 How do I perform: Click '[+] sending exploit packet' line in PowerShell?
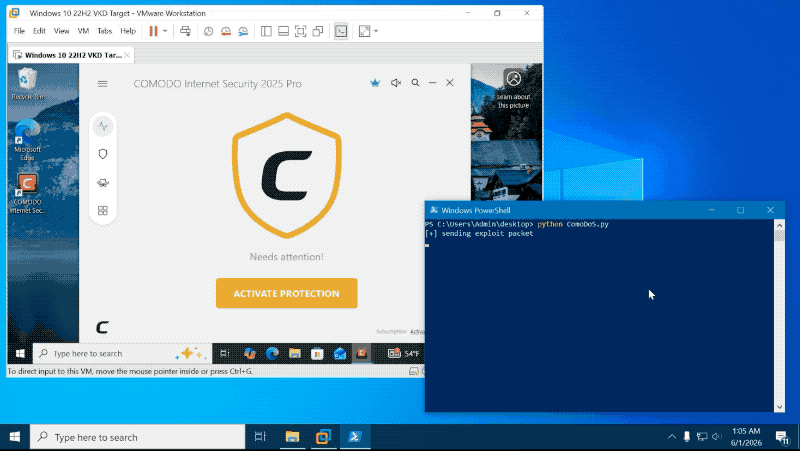(479, 234)
